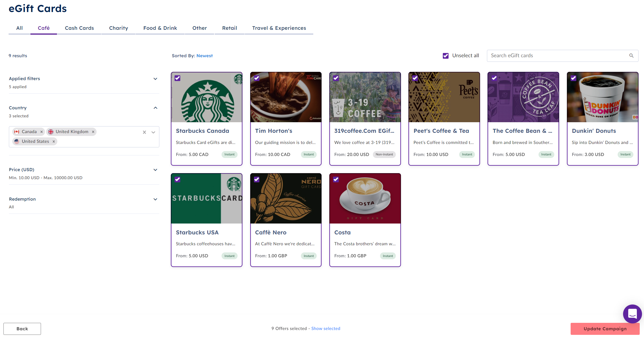Click the Back button
The height and width of the screenshot is (340, 644).
pos(22,329)
